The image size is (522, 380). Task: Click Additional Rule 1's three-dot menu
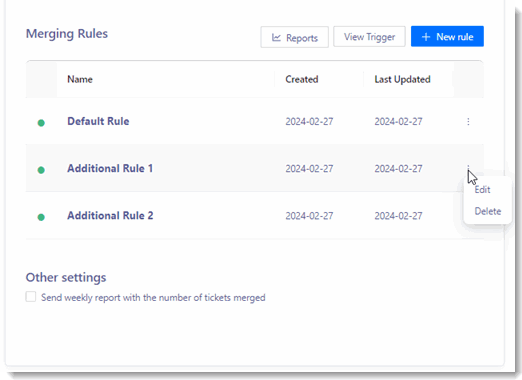pos(468,168)
